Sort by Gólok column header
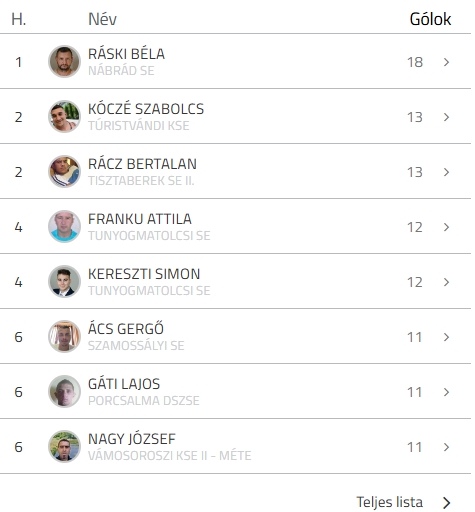Screen dimensions: 475x512 [x=430, y=19]
